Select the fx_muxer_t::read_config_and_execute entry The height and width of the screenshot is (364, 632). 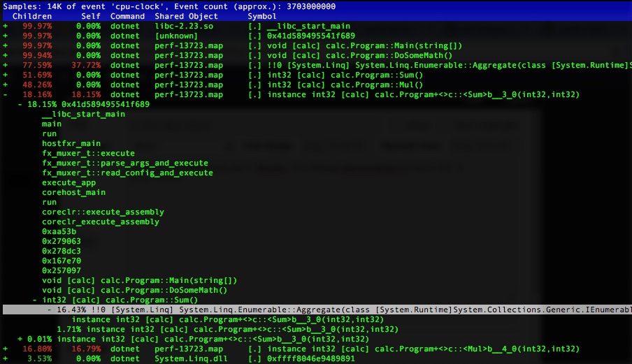pos(127,173)
